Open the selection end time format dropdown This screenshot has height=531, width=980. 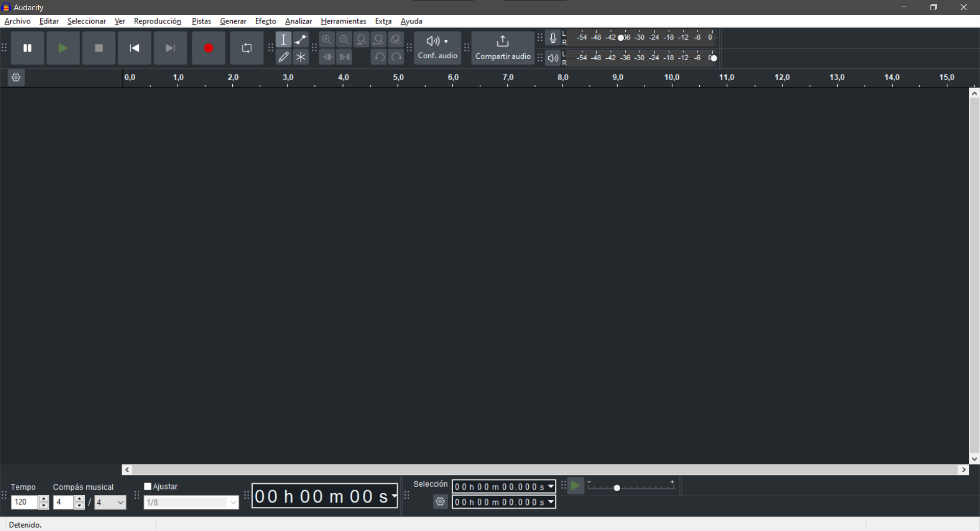551,502
